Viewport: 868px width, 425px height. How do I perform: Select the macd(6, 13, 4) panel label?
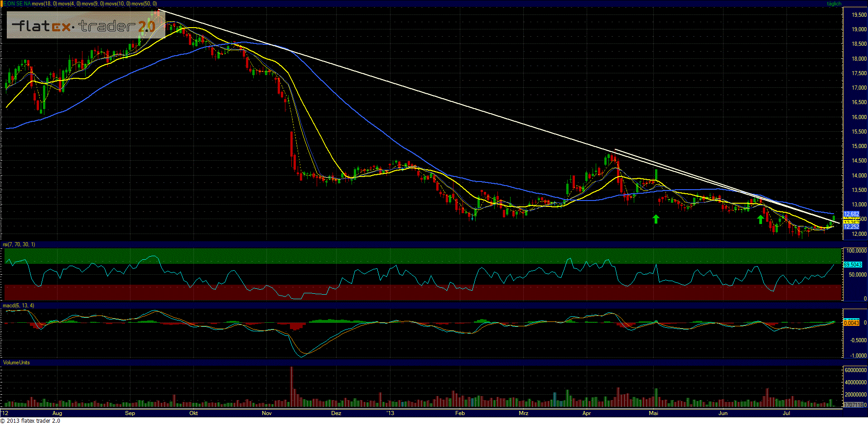click(x=19, y=306)
